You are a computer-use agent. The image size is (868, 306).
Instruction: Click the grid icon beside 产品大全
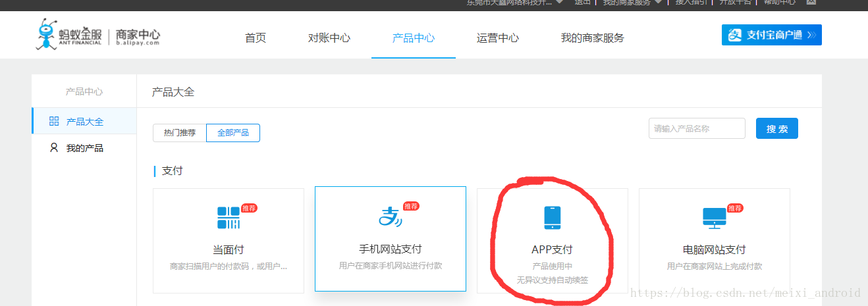tap(54, 121)
